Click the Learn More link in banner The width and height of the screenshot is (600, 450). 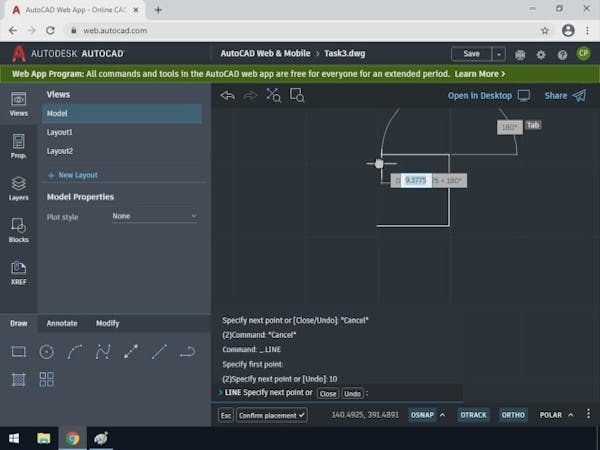[x=480, y=74]
